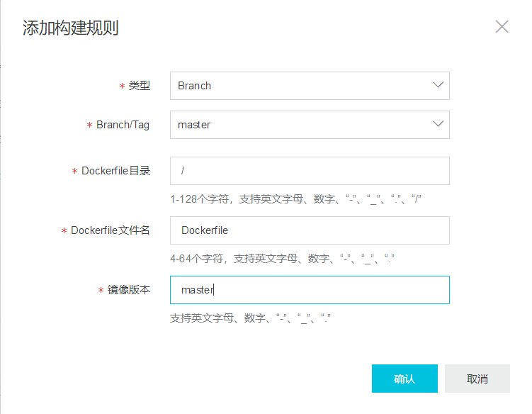This screenshot has height=414, width=532.
Task: Open the Branch/Tag combo box showing master
Action: click(x=310, y=125)
